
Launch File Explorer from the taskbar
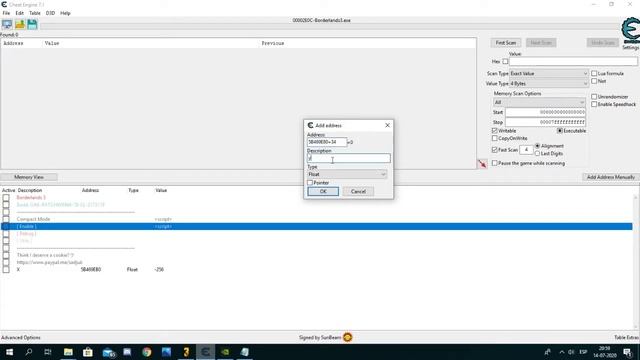coord(68,352)
